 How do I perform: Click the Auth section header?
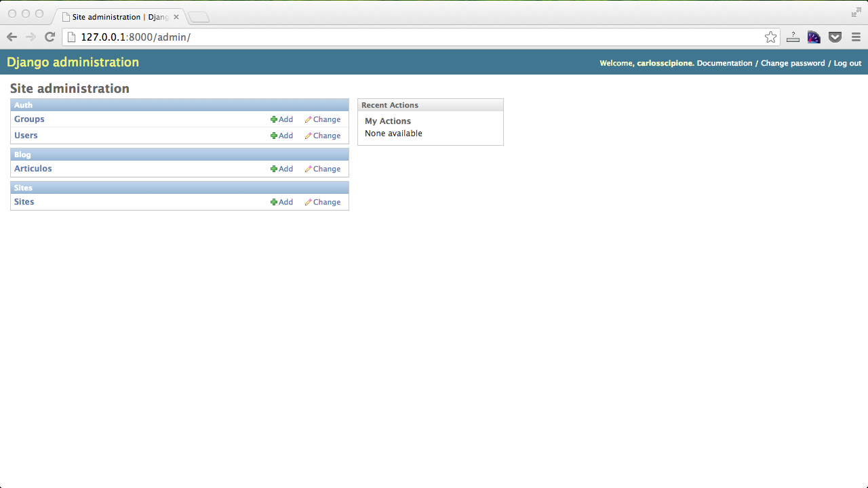180,105
